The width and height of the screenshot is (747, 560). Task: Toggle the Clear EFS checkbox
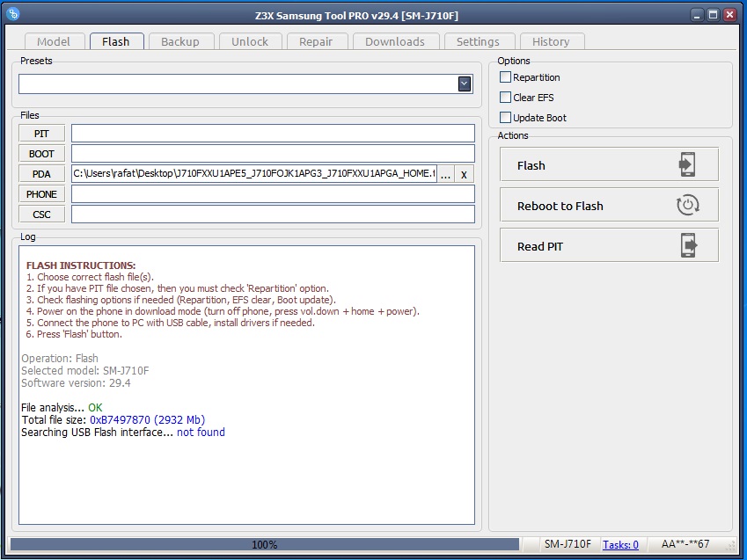point(505,97)
